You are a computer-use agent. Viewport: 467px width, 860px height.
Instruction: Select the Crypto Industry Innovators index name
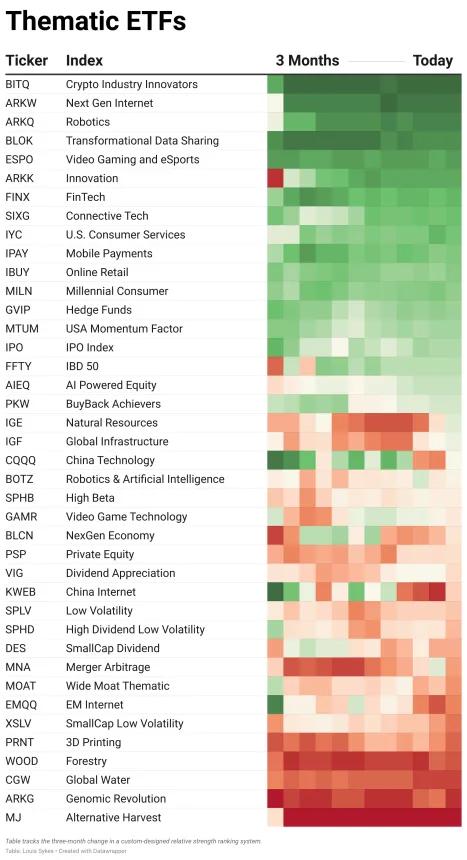132,84
